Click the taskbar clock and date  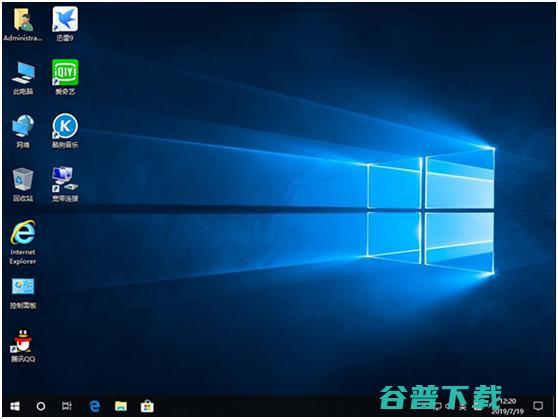point(509,406)
